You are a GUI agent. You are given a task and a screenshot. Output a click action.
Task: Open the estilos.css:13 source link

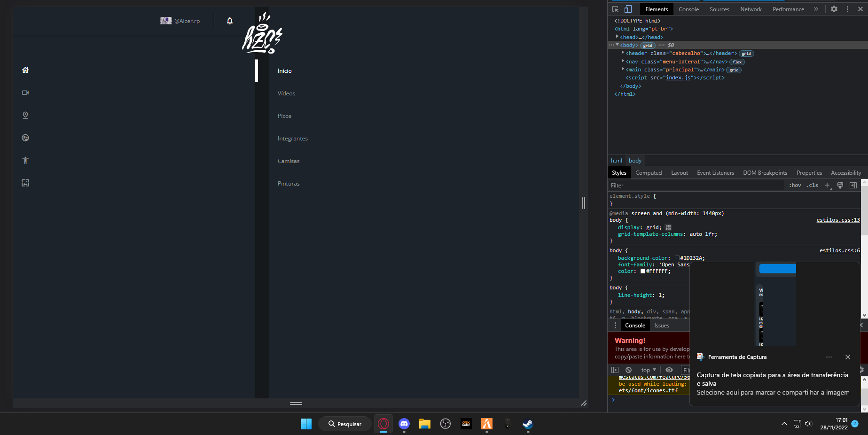pos(838,220)
